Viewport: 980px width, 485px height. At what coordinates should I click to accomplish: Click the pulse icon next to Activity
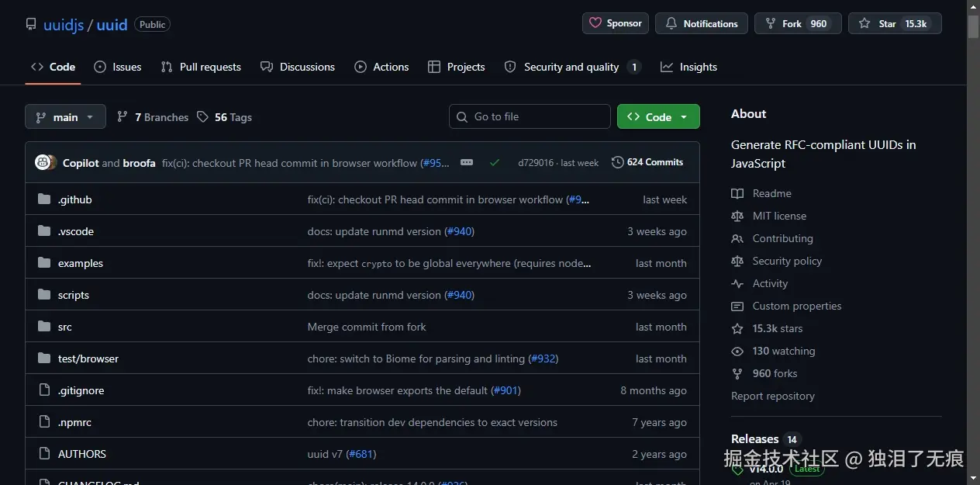737,283
